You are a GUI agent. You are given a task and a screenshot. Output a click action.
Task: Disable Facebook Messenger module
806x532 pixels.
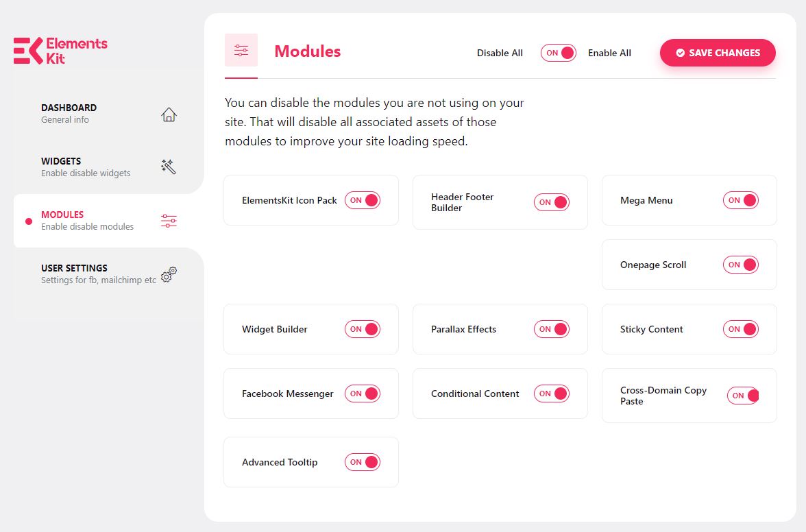pyautogui.click(x=363, y=394)
